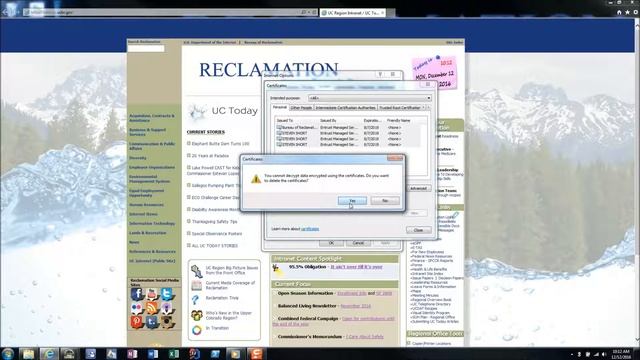Open Reclamation's Facebook page icon

(x=137, y=294)
